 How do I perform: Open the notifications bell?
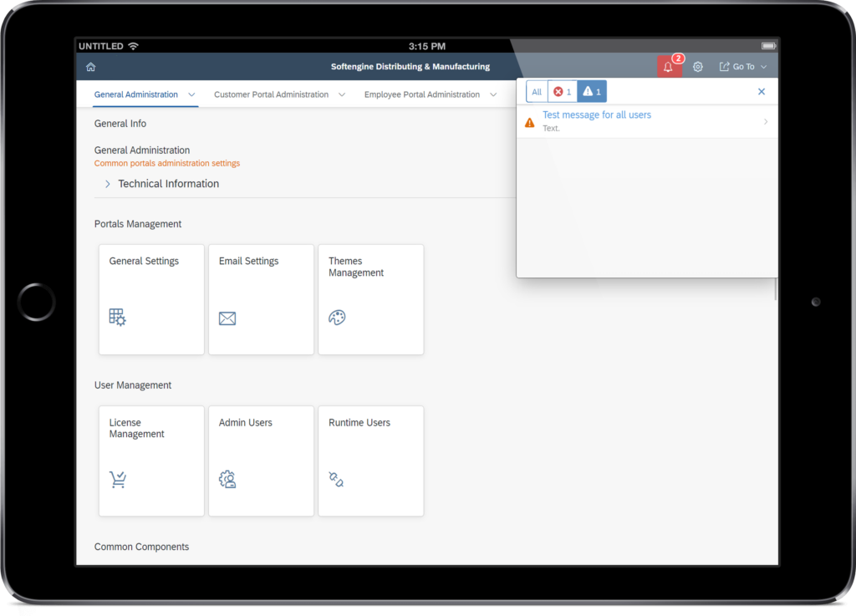(x=668, y=67)
